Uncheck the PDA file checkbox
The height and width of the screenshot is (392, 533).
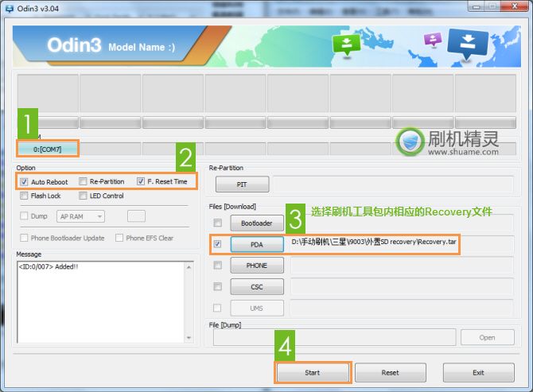217,244
